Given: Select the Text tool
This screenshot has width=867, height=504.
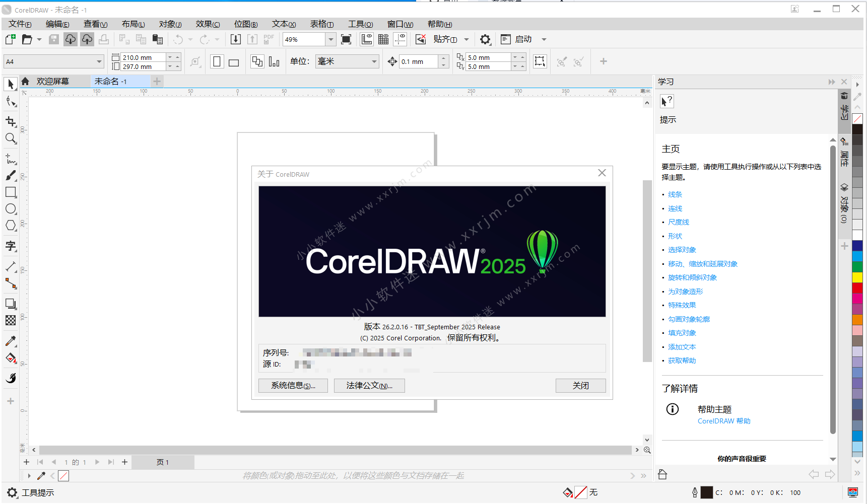Looking at the screenshot, I should pyautogui.click(x=11, y=246).
